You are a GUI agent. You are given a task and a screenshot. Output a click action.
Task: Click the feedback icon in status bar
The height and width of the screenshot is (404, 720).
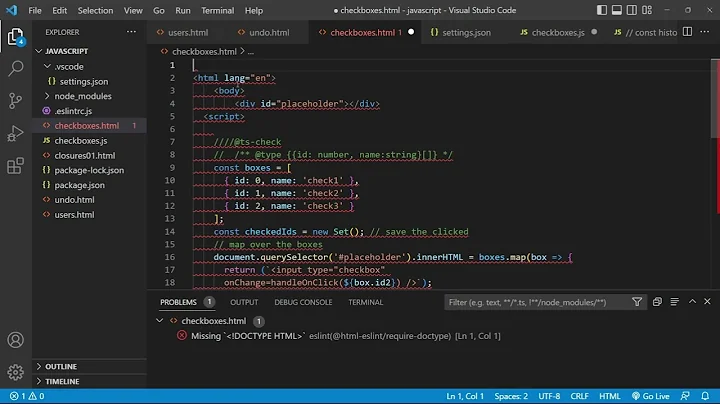685,396
